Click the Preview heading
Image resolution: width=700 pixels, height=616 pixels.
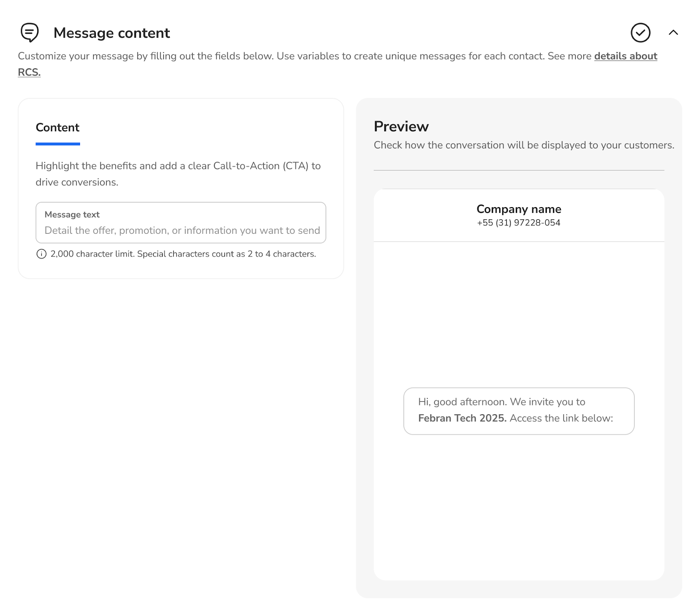[x=401, y=127]
